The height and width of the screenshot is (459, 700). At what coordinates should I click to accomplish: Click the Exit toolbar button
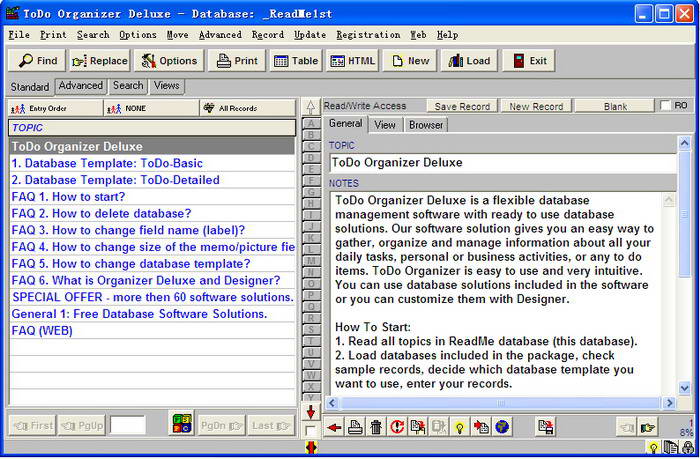pyautogui.click(x=529, y=60)
